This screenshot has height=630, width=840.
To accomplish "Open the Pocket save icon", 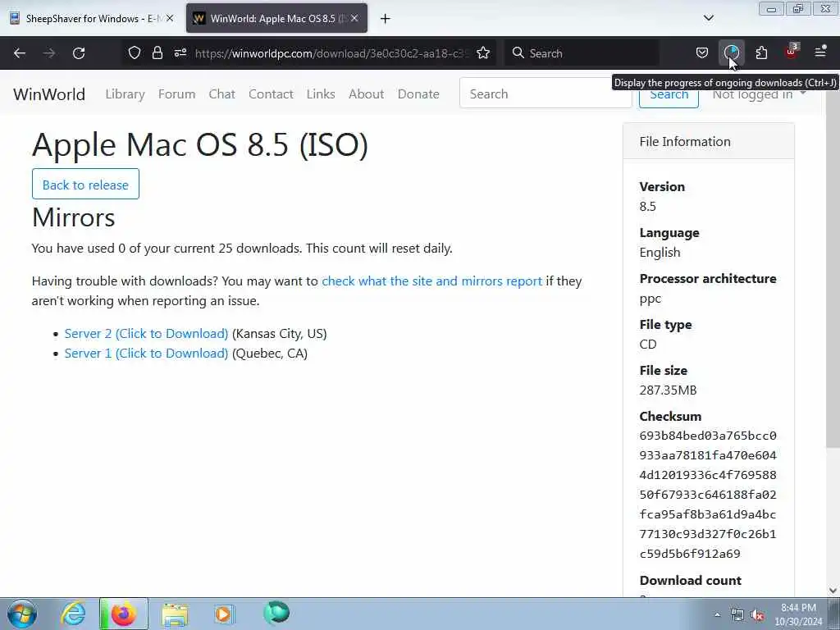I will coord(702,53).
